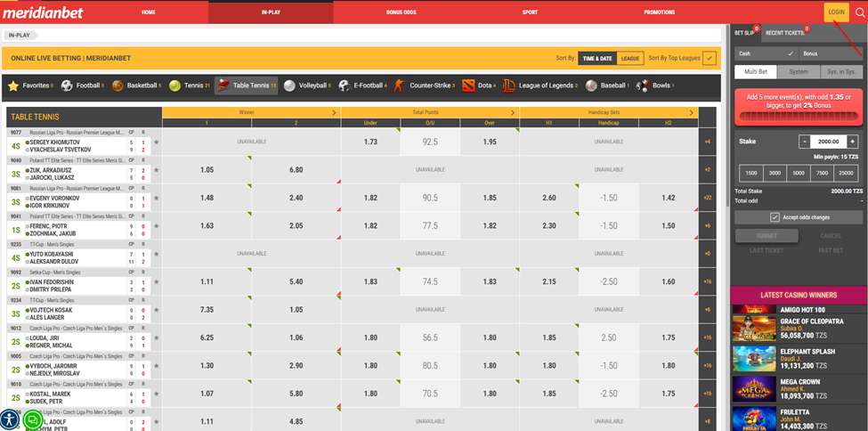Expand +22 more markets for Voronkov match

point(708,198)
